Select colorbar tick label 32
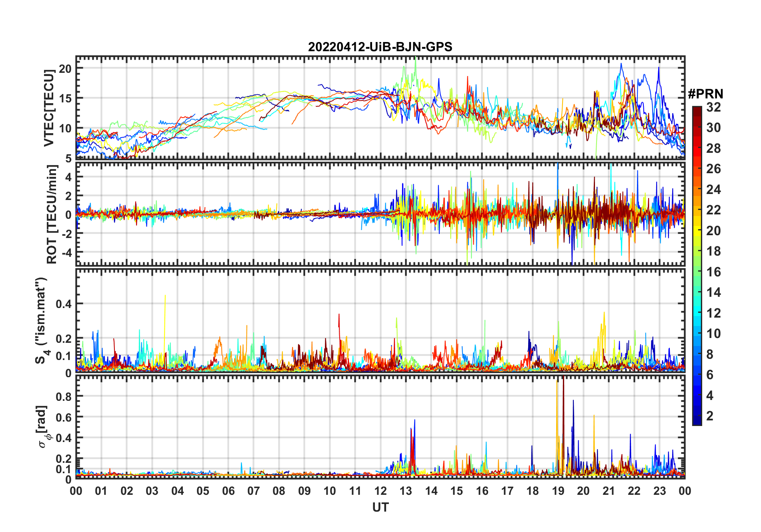761x532 pixels. (713, 107)
